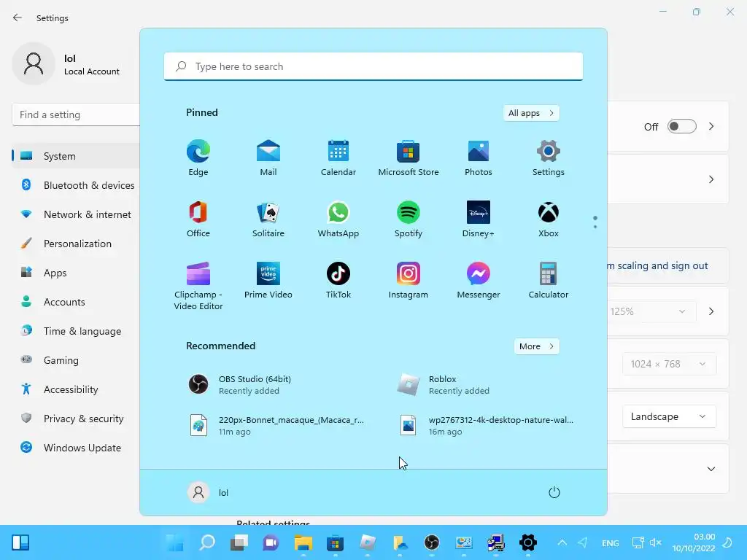Open Time & language settings
This screenshot has height=560, width=747.
pyautogui.click(x=76, y=331)
